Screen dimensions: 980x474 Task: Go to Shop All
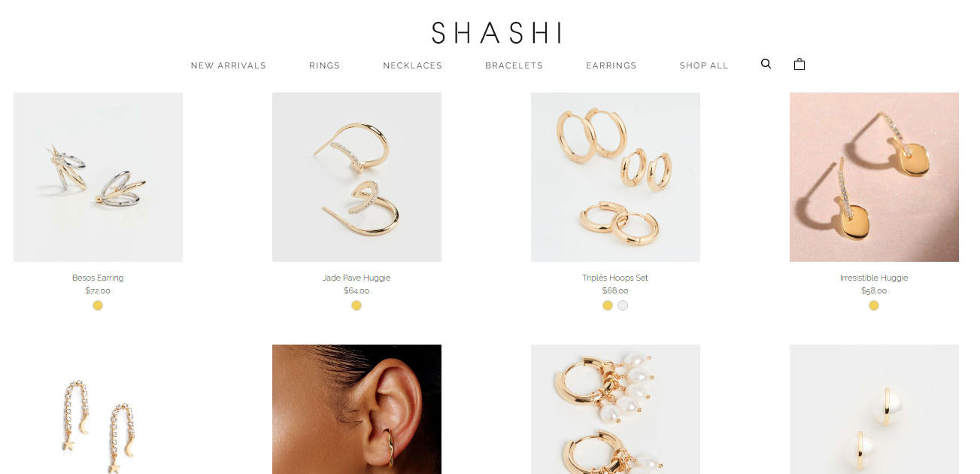(x=704, y=65)
